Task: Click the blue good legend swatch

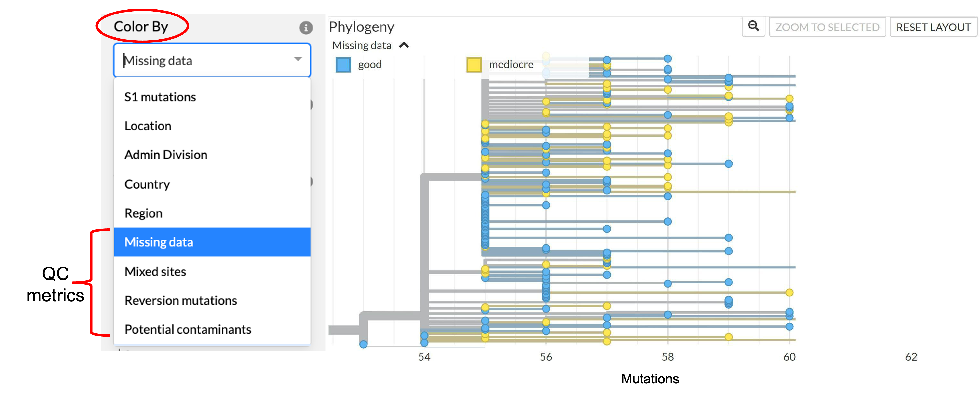Action: pos(343,65)
